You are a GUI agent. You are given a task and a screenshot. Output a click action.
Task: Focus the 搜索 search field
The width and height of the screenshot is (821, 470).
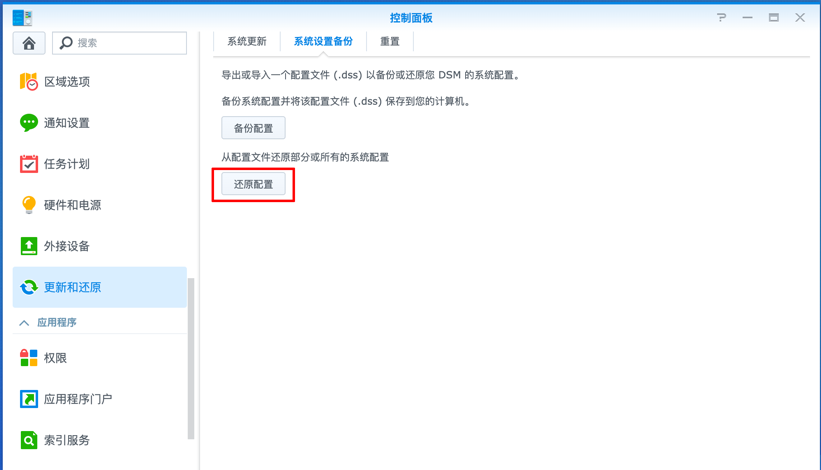point(119,43)
